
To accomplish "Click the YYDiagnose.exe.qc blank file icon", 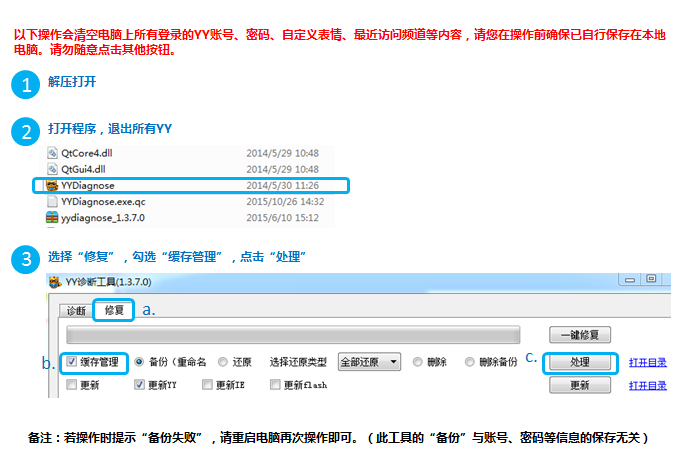I will 52,202.
